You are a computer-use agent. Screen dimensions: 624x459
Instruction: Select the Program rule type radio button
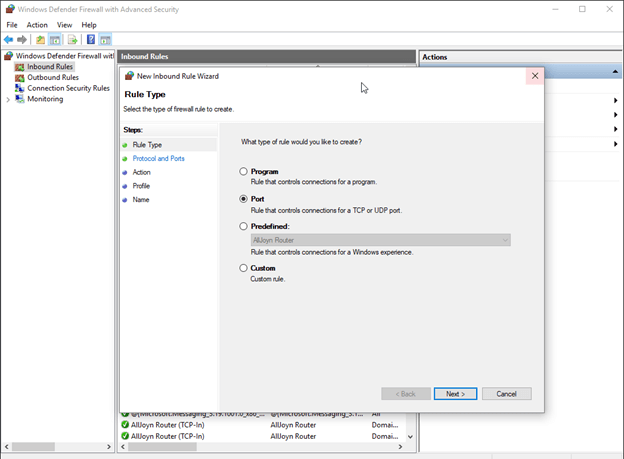[x=243, y=171]
